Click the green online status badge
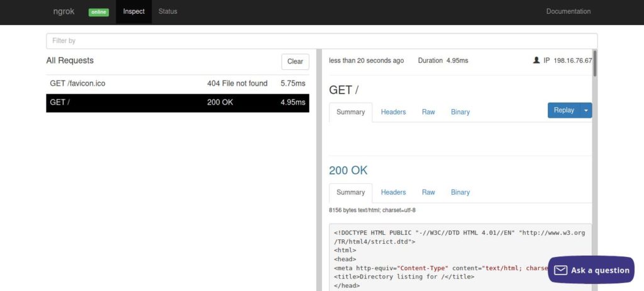644x291 pixels. (x=98, y=12)
